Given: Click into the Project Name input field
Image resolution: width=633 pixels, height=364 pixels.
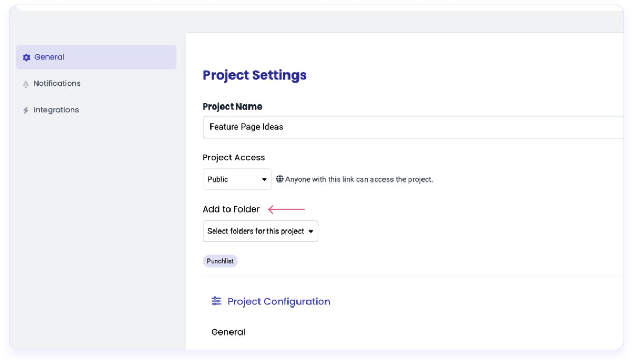Looking at the screenshot, I should pos(411,127).
